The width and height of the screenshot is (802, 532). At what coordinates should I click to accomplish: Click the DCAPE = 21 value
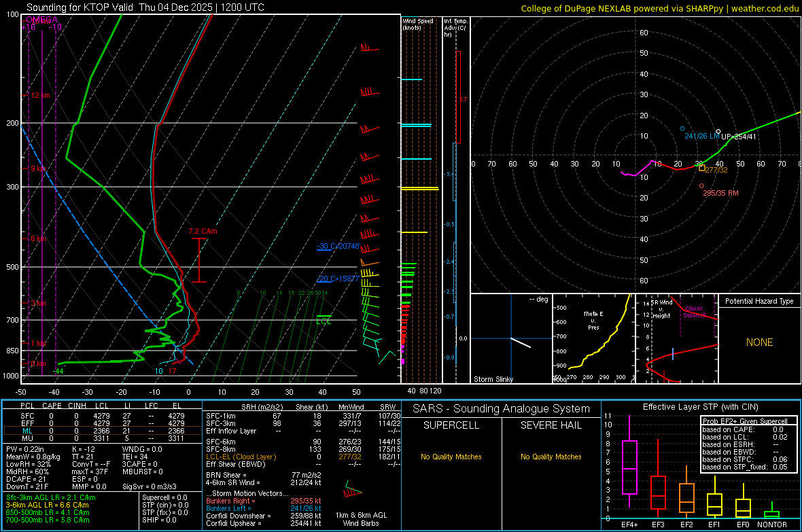pyautogui.click(x=25, y=479)
